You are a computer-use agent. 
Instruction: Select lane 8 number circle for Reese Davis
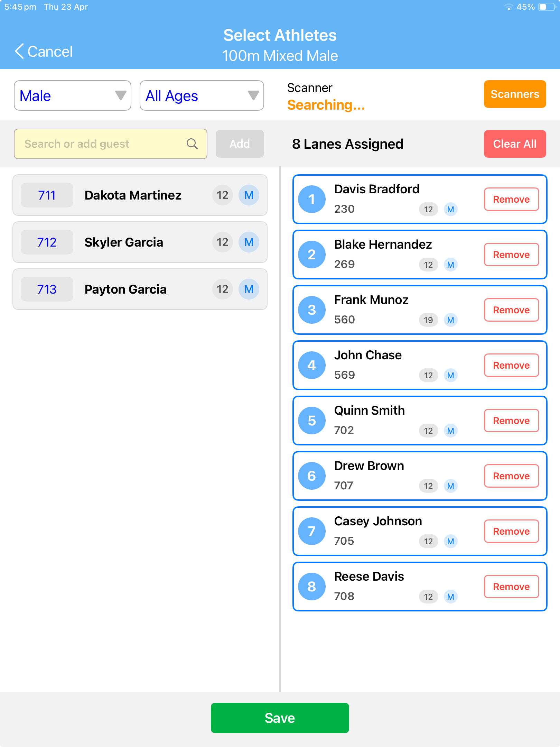tap(311, 586)
